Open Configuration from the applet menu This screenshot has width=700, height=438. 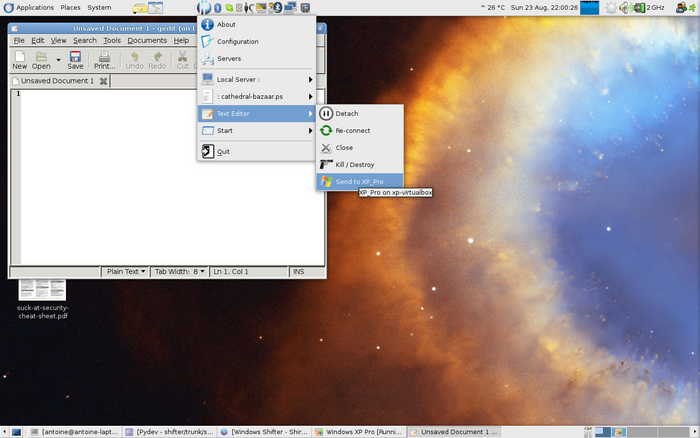click(237, 42)
